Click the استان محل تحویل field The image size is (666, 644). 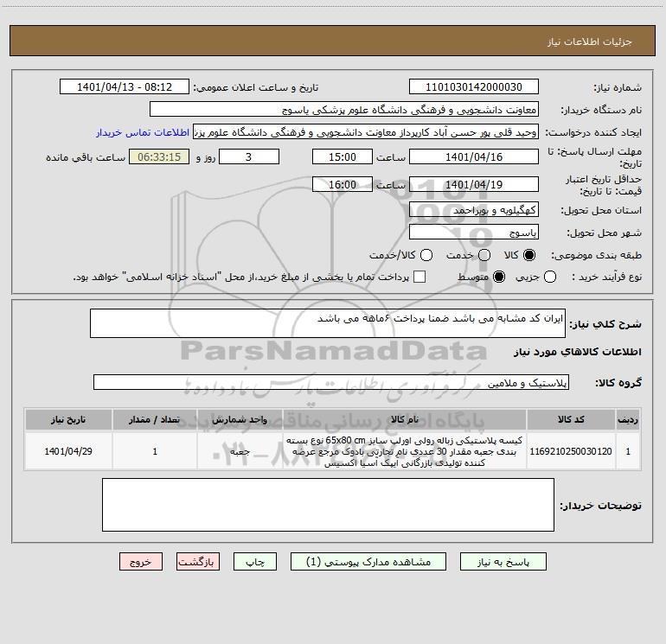click(x=474, y=210)
